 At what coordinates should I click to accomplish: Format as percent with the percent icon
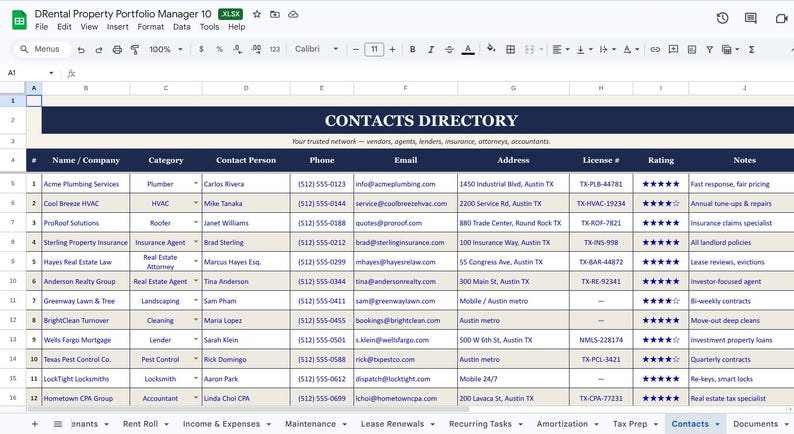coord(219,50)
